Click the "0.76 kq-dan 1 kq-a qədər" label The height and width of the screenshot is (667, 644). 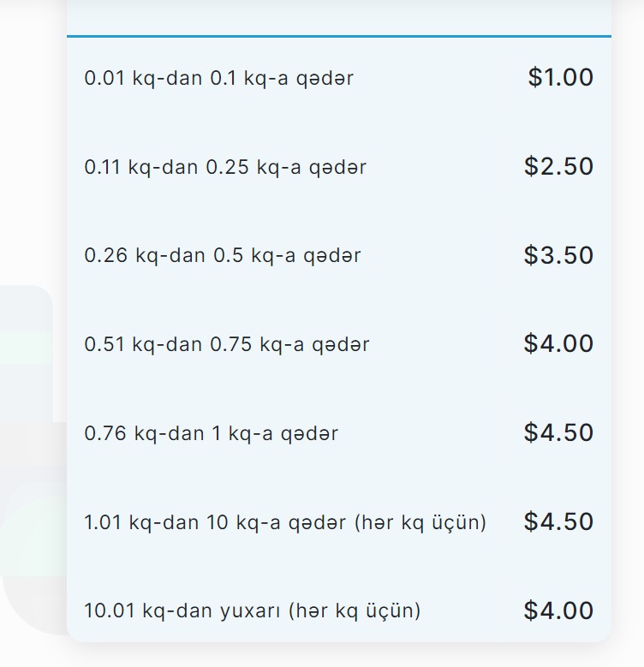211,434
